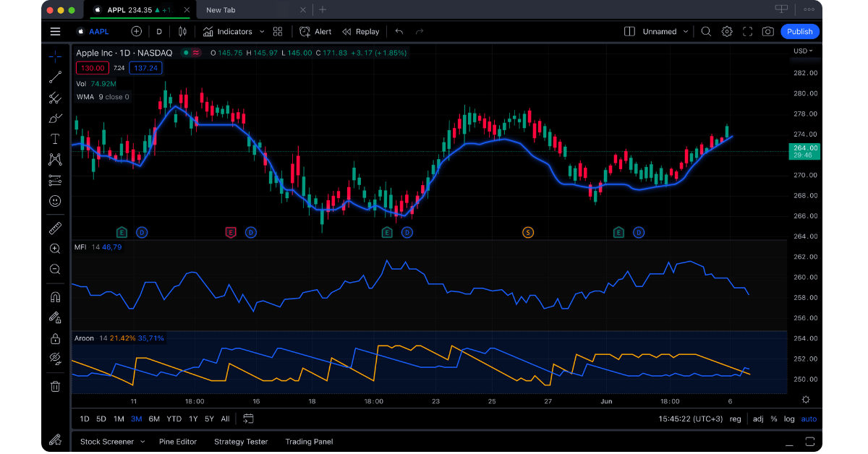The height and width of the screenshot is (454, 868).
Task: Open the Strategy Tester tab
Action: click(241, 442)
